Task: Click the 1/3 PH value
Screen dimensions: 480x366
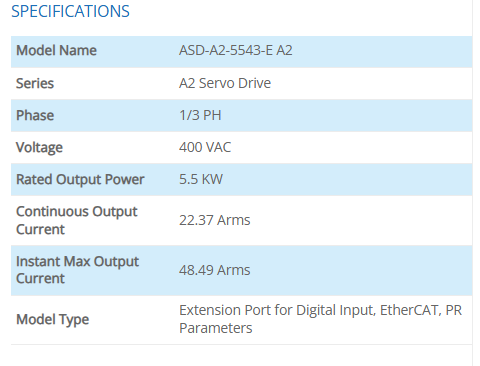Action: pyautogui.click(x=200, y=115)
